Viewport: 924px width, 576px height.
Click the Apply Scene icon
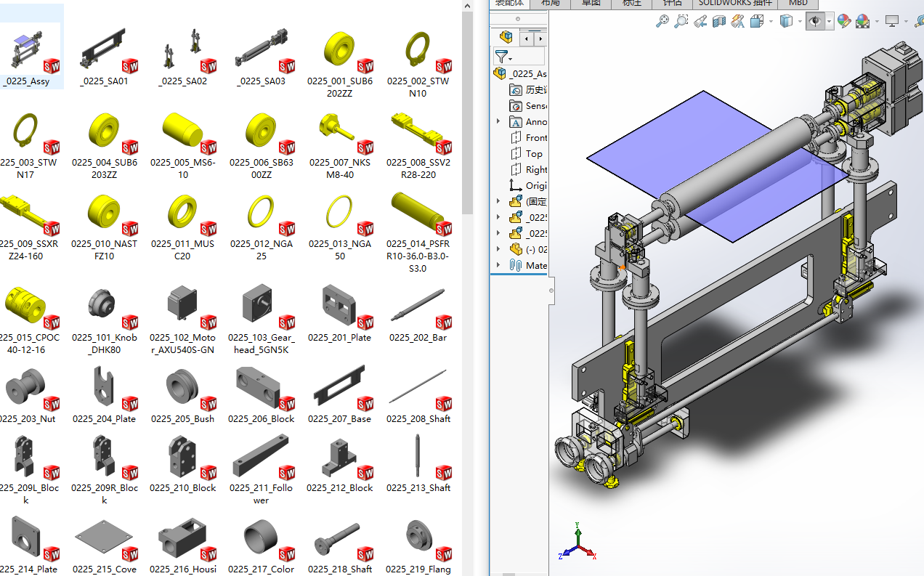click(x=862, y=20)
